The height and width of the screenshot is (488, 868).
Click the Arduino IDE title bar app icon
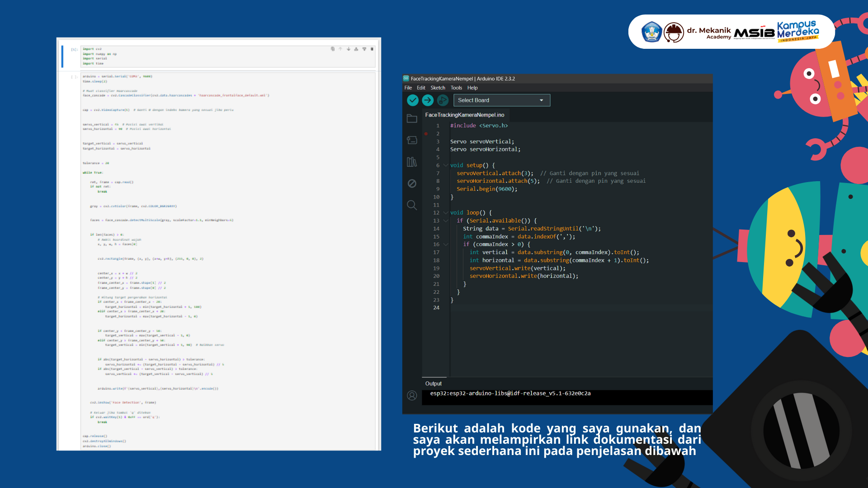point(406,78)
